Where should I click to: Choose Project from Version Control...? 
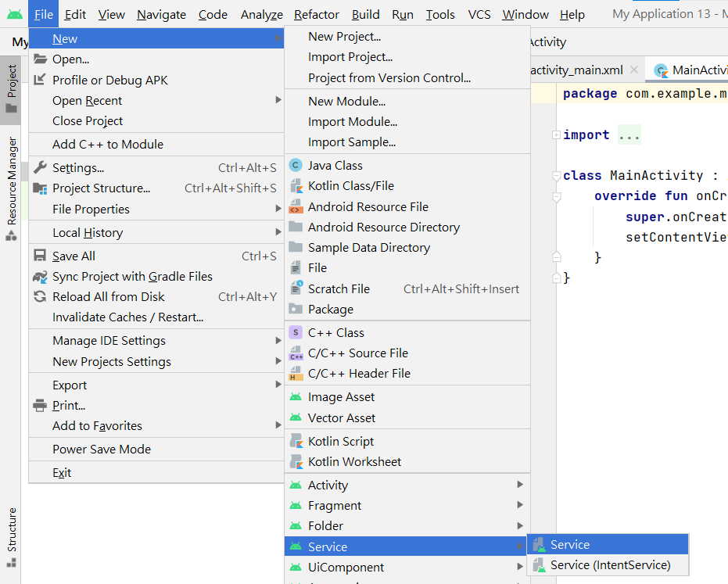point(407,78)
